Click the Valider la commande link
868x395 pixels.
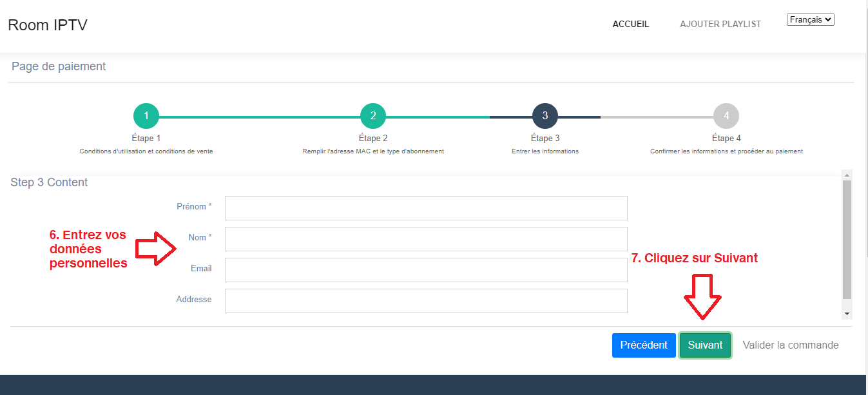tap(790, 345)
